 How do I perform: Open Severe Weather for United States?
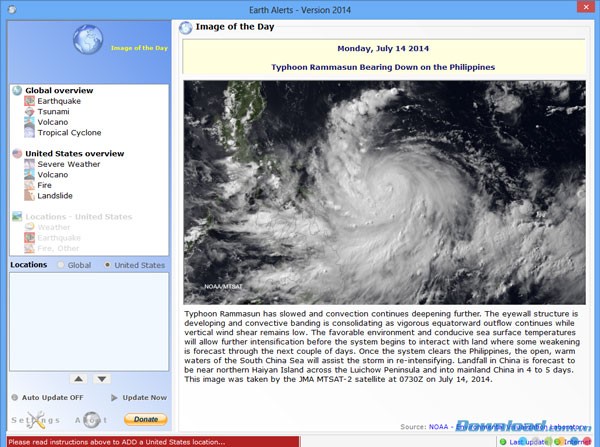coord(69,164)
